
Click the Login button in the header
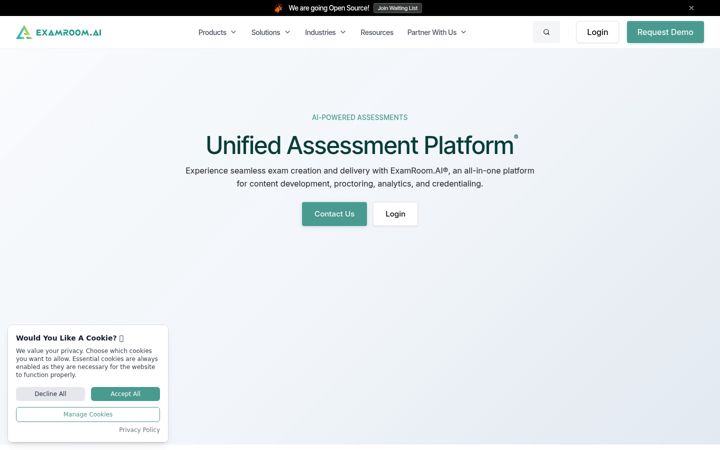click(597, 32)
